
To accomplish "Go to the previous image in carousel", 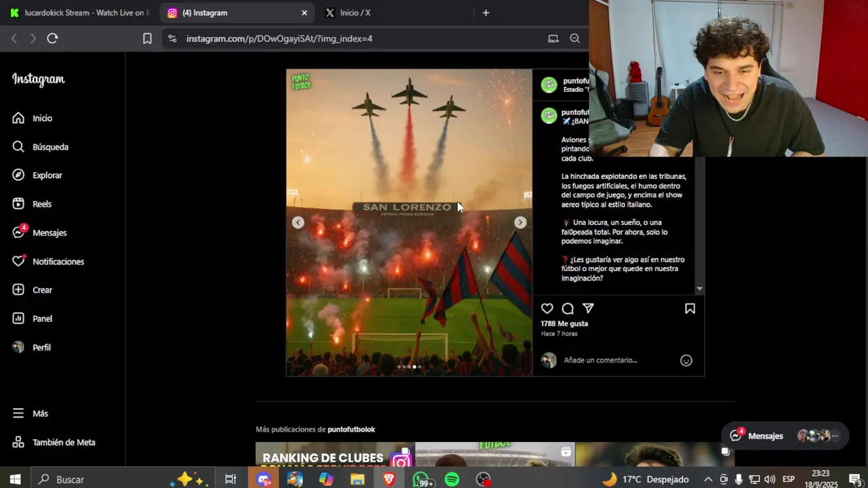I will (x=298, y=222).
